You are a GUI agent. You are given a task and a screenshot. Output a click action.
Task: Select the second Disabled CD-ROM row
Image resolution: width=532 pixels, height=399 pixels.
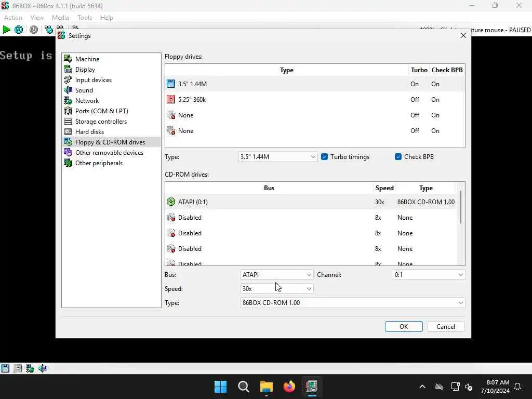click(x=311, y=233)
